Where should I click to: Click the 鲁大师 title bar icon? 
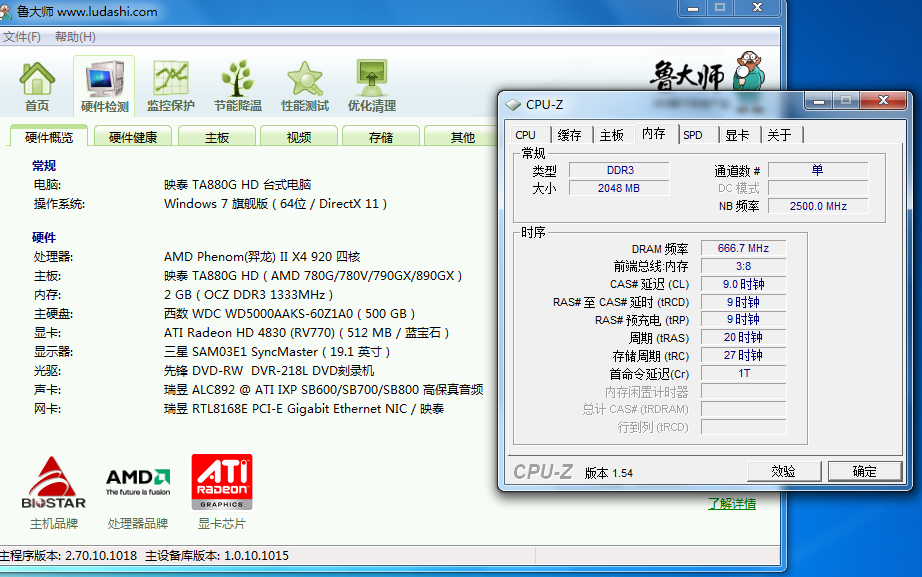[x=5, y=11]
